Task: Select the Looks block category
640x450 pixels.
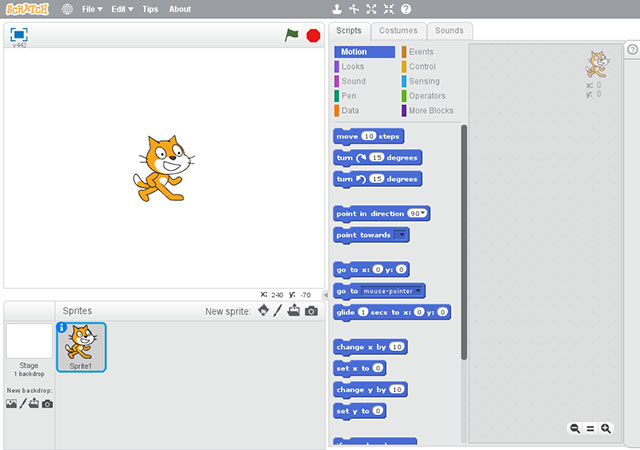Action: click(x=353, y=66)
